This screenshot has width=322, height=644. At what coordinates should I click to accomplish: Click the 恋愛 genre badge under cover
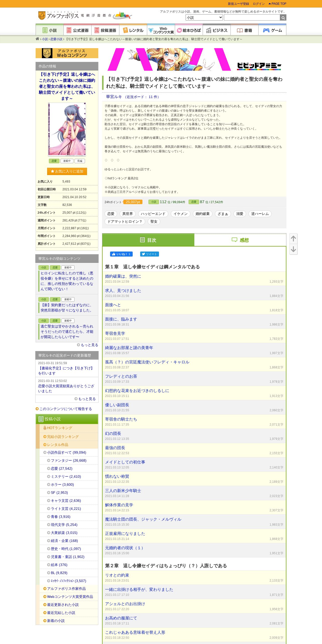click(x=54, y=161)
